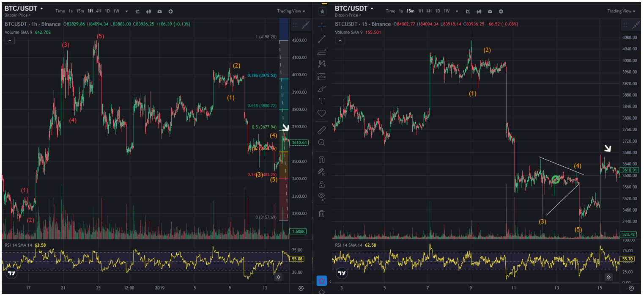Screen dimensions: 644x295
Task: Expand more time intervals on left chart
Action: 126,11
